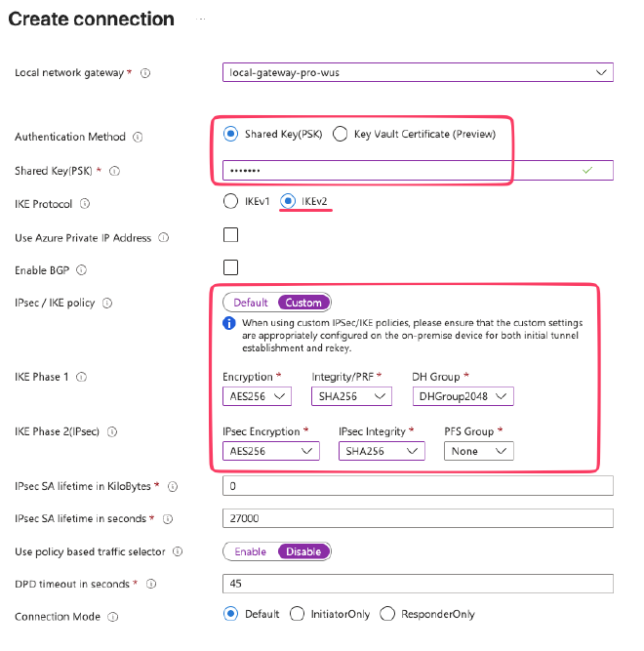Check the Use Azure Private IP Address box
Viewport: 644px width, 651px height.
click(x=231, y=235)
